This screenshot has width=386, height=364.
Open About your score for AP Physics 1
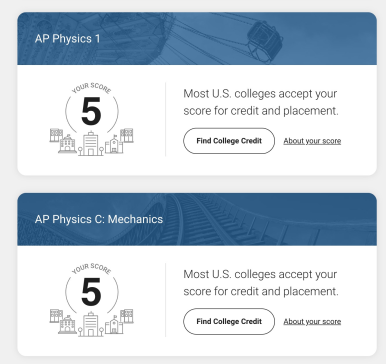click(x=312, y=141)
